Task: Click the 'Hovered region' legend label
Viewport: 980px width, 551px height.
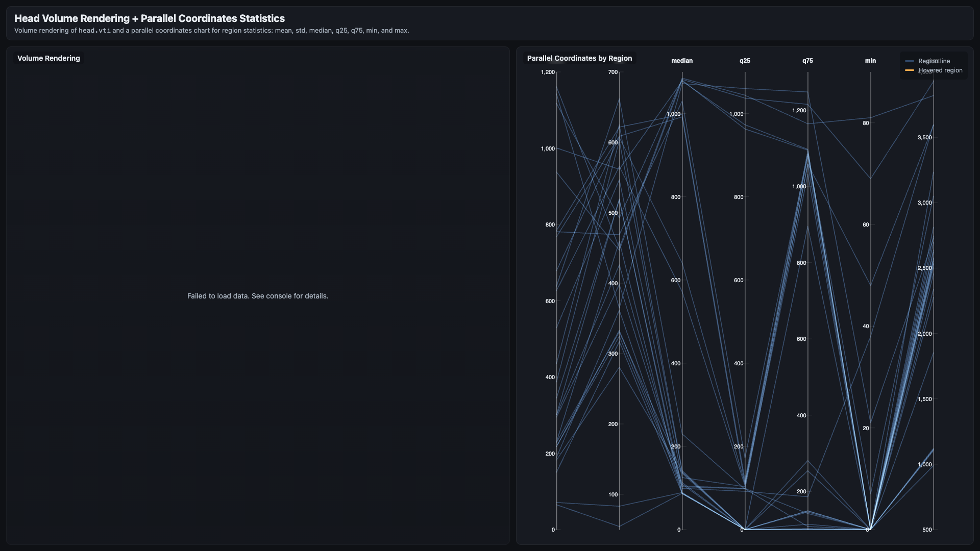Action: [x=940, y=70]
